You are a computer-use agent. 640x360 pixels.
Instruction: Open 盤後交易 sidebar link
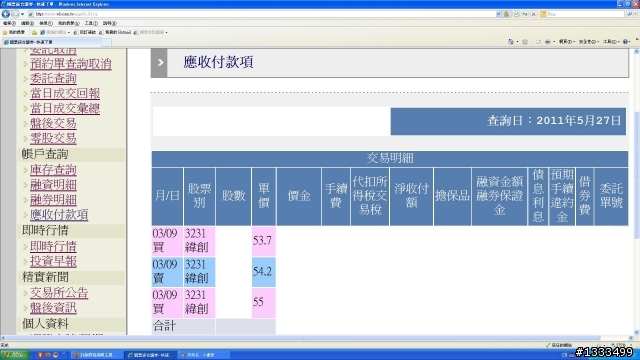[x=53, y=123]
